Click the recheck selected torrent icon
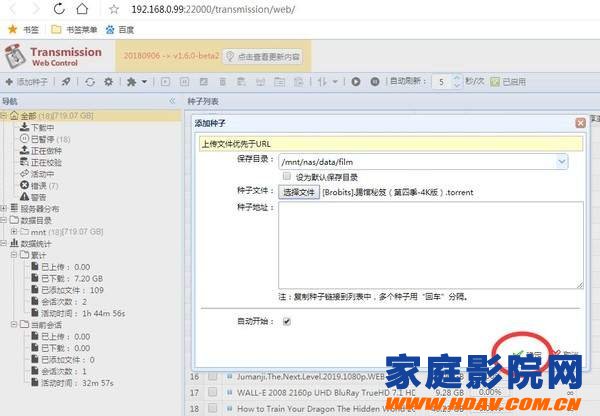This screenshot has width=600, height=416. (x=204, y=82)
